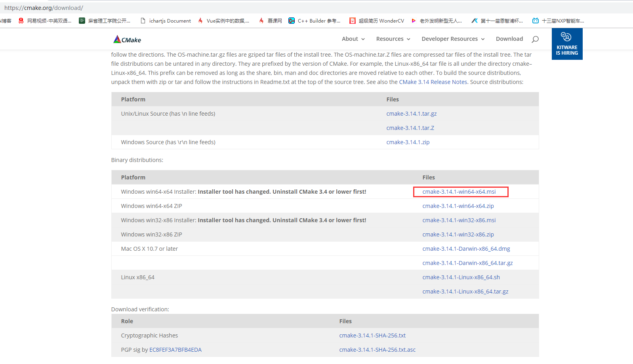Image resolution: width=633 pixels, height=364 pixels.
Task: Open cmake-3.14.1-SHA-256.txt.asc signature
Action: (378, 350)
